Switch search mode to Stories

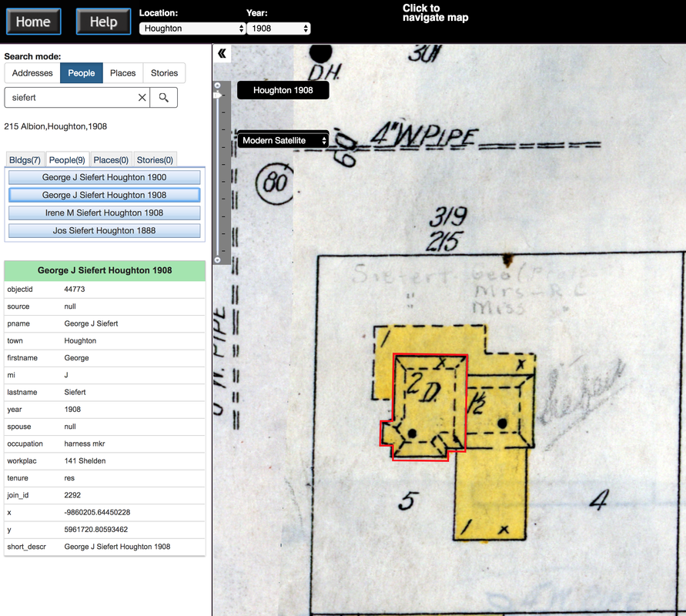pyautogui.click(x=165, y=73)
